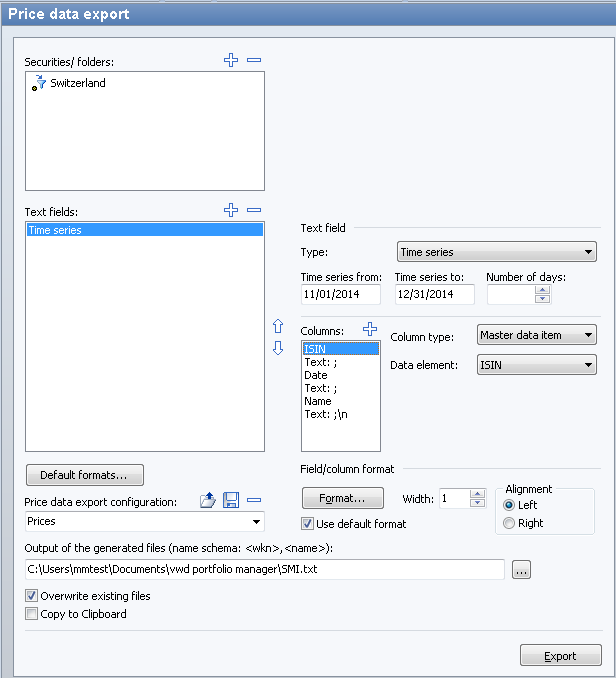The image size is (616, 678).
Task: Add a new text field with plus icon
Action: (x=231, y=210)
